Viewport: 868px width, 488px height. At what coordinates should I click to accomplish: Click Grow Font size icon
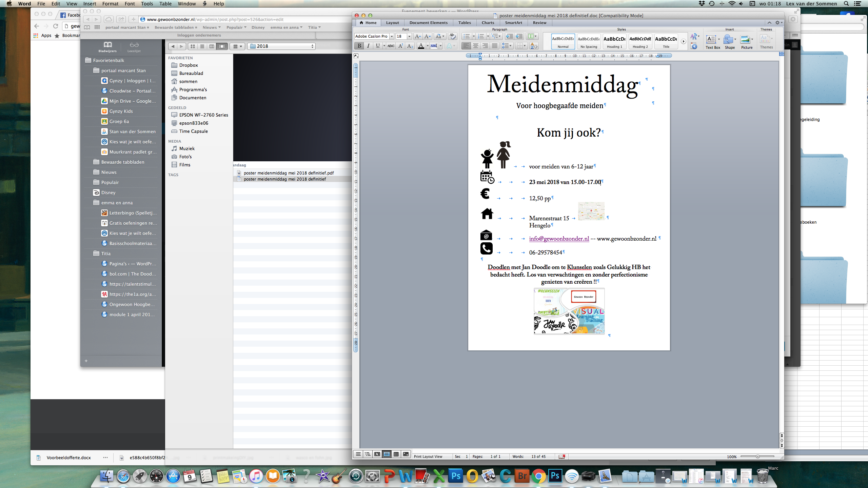tap(418, 36)
